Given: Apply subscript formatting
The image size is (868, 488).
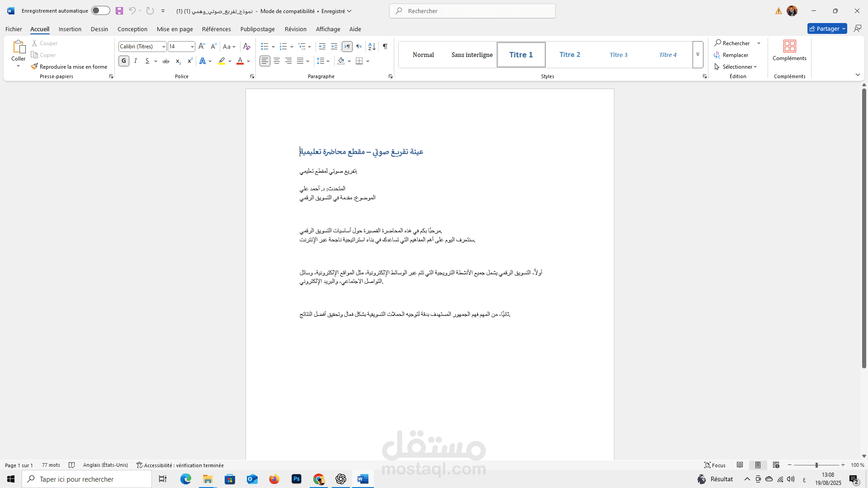Looking at the screenshot, I should coord(178,61).
